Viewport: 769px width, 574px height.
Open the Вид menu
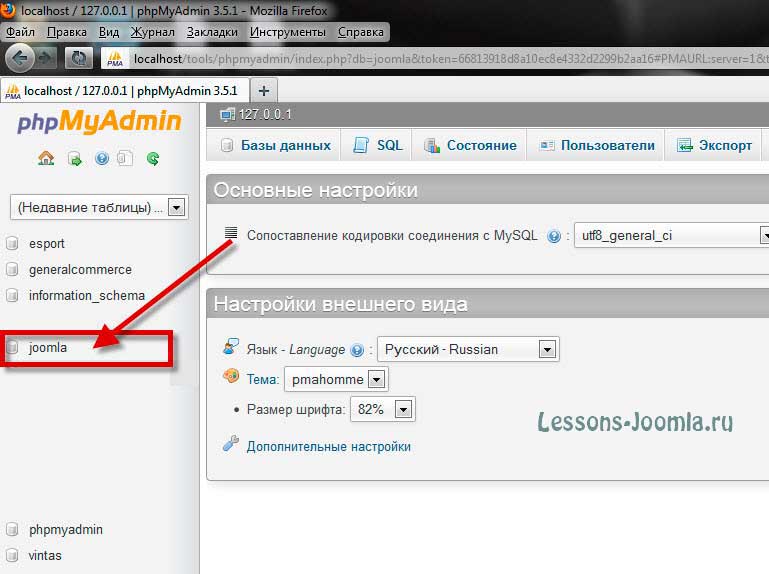click(x=109, y=32)
